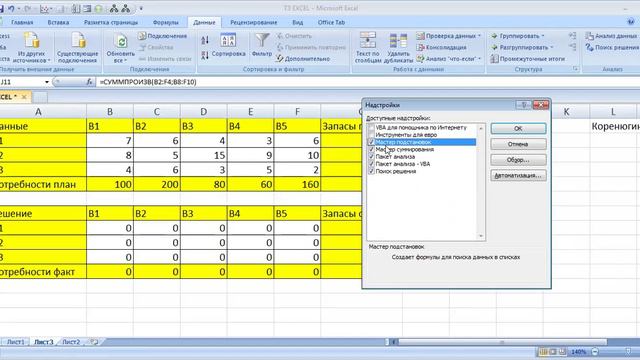The height and width of the screenshot is (360, 640).
Task: Open 'Подключения' in the ribbon
Action: [162, 36]
